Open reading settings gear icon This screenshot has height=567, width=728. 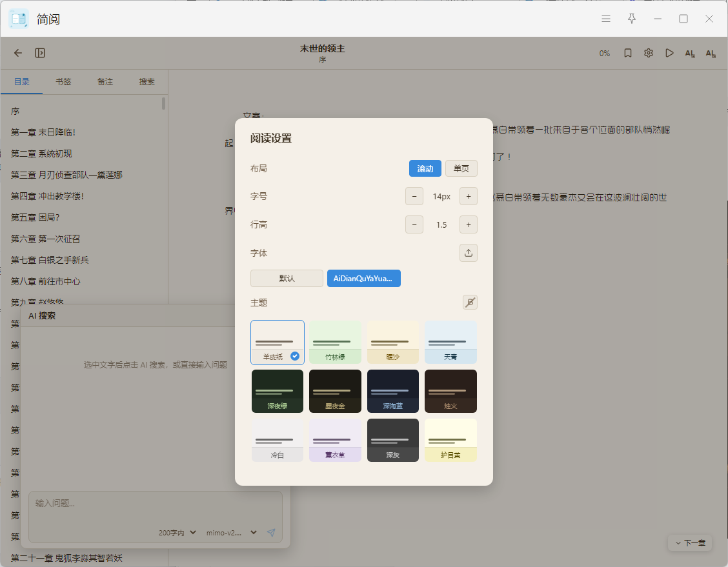click(649, 53)
